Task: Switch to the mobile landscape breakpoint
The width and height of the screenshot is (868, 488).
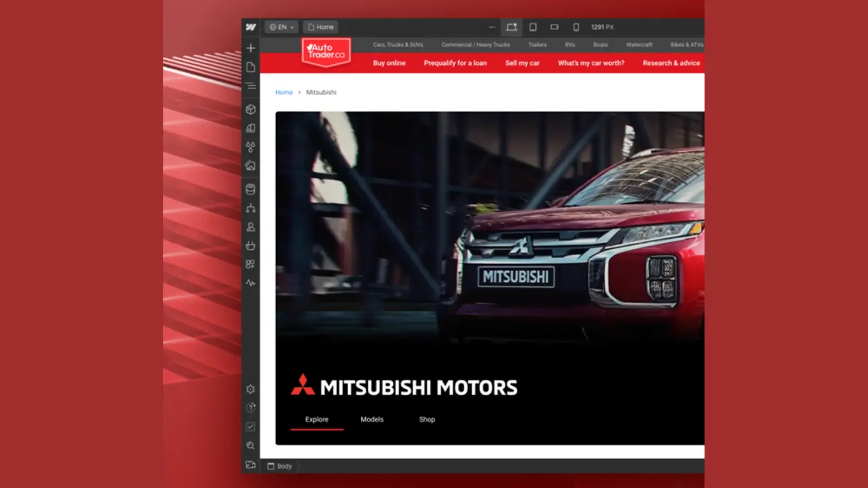Action: coord(554,27)
